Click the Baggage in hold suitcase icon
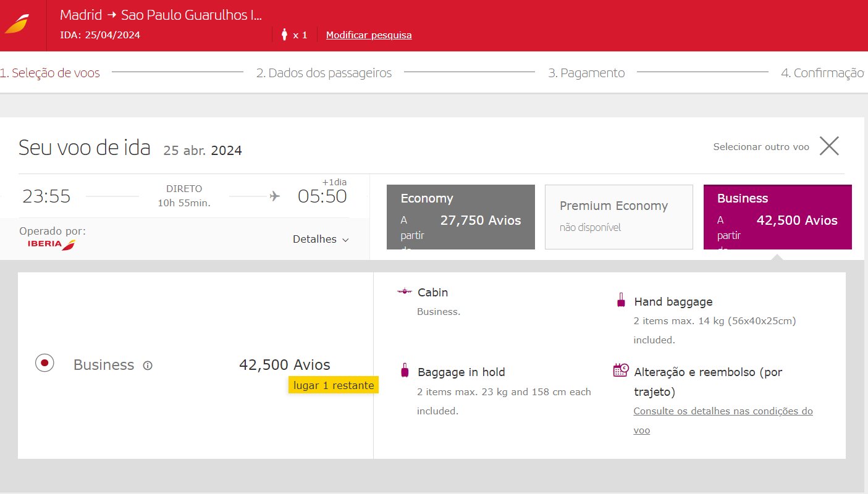This screenshot has width=868, height=494. [405, 371]
